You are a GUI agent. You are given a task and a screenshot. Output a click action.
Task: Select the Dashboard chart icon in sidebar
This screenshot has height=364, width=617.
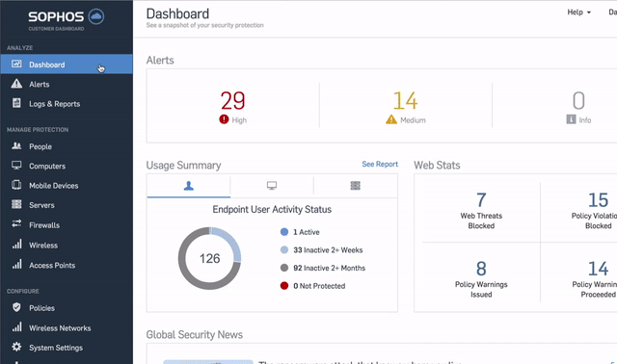16,64
